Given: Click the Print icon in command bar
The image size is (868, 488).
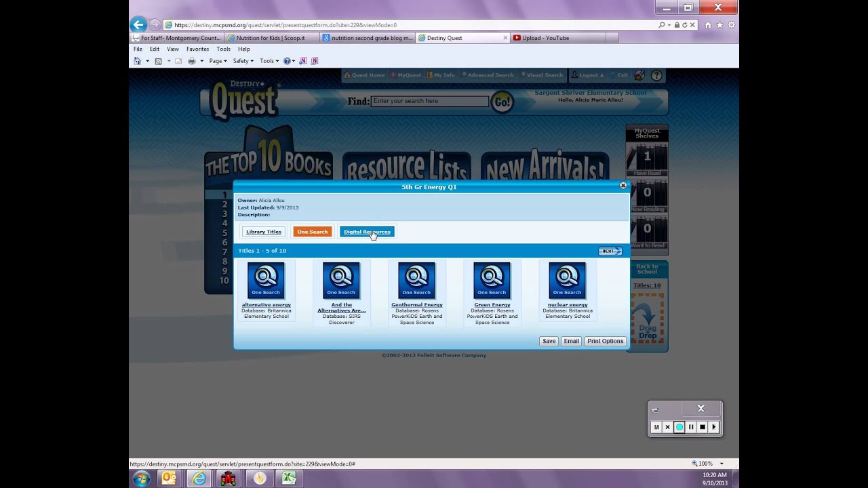Looking at the screenshot, I should click(192, 61).
